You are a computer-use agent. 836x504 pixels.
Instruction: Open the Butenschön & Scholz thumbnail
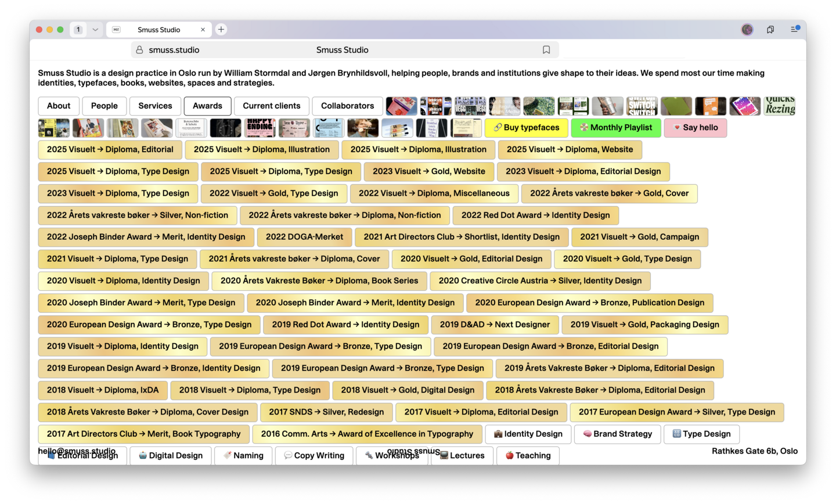point(191,128)
